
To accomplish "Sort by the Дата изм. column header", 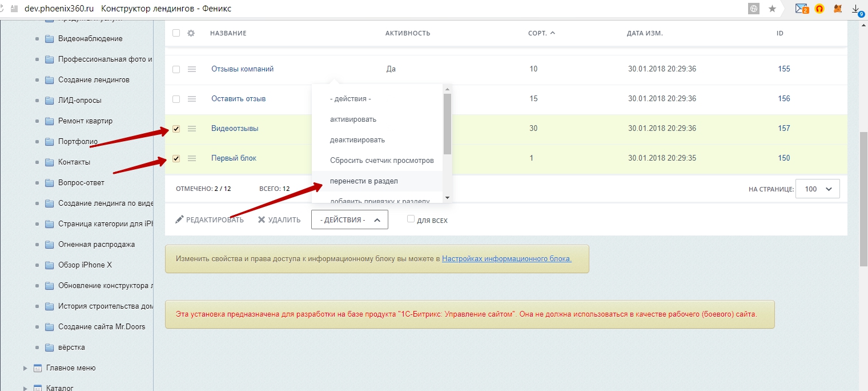I will 645,33.
